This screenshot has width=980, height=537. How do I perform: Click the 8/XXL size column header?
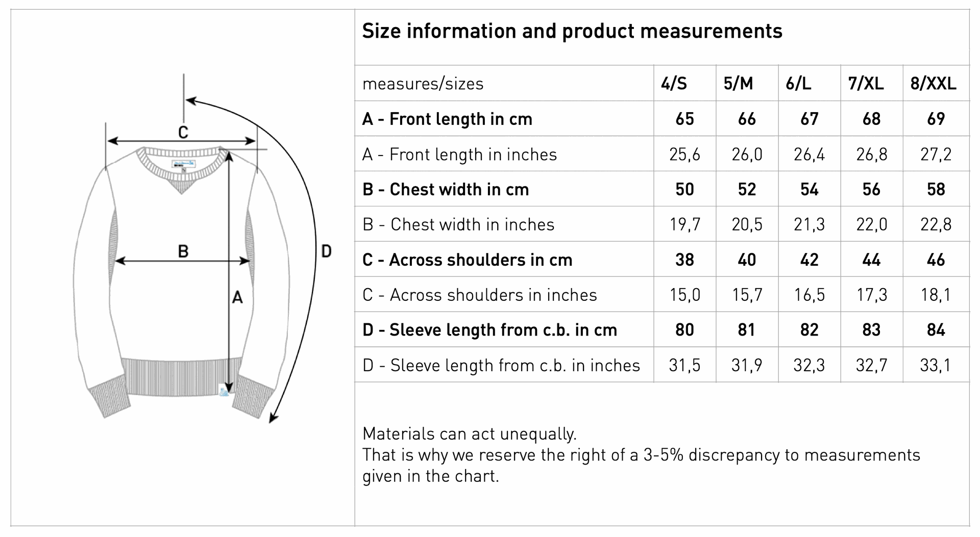pyautogui.click(x=934, y=83)
